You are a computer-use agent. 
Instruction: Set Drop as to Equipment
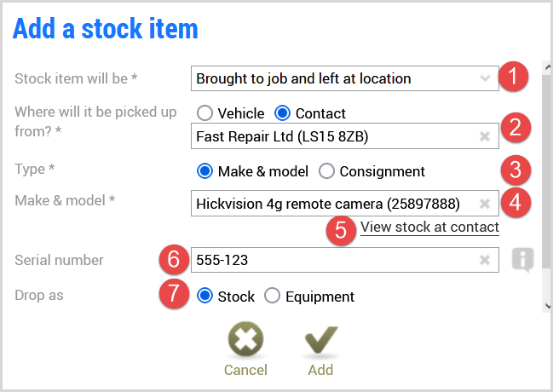pos(273,296)
